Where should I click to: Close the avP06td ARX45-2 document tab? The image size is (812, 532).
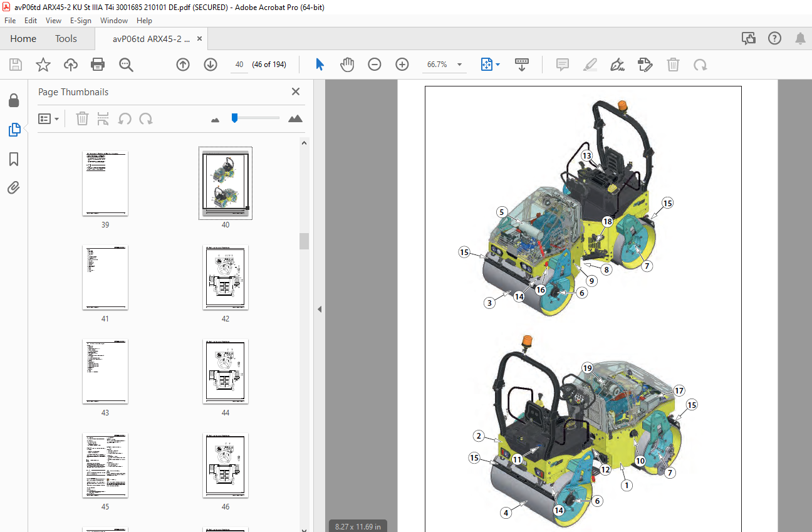pos(200,39)
